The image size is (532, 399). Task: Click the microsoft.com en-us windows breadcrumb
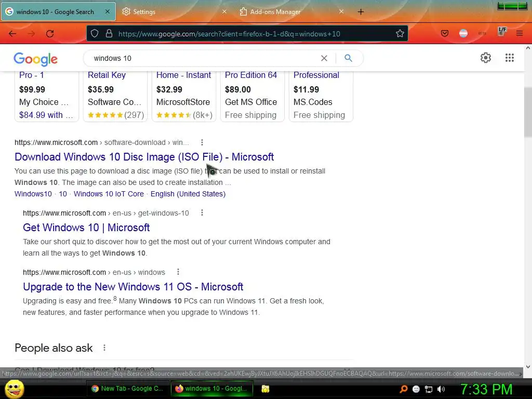94,272
